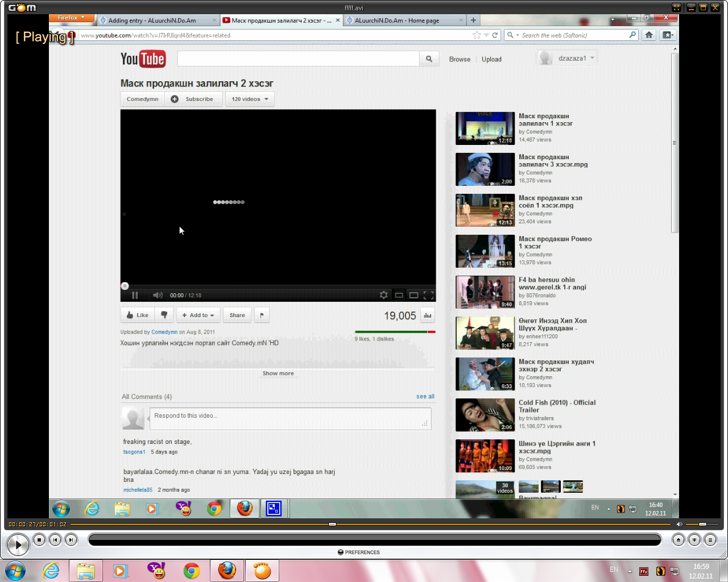Open the orange Firefox menu button
Screen dimensions: 728x582
click(71, 18)
